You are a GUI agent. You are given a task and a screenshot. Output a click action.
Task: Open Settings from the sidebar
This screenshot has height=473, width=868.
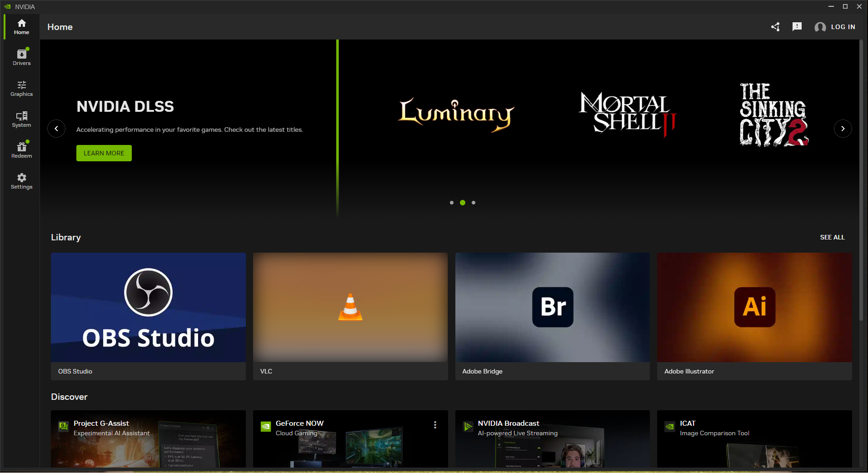(x=21, y=181)
